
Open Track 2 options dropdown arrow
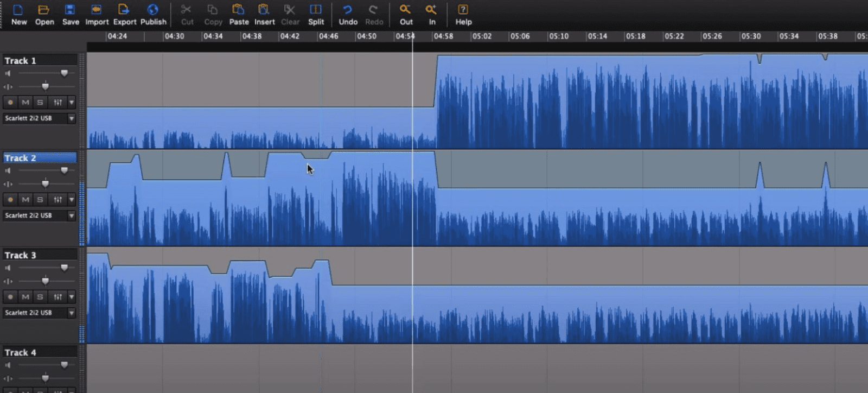point(71,199)
